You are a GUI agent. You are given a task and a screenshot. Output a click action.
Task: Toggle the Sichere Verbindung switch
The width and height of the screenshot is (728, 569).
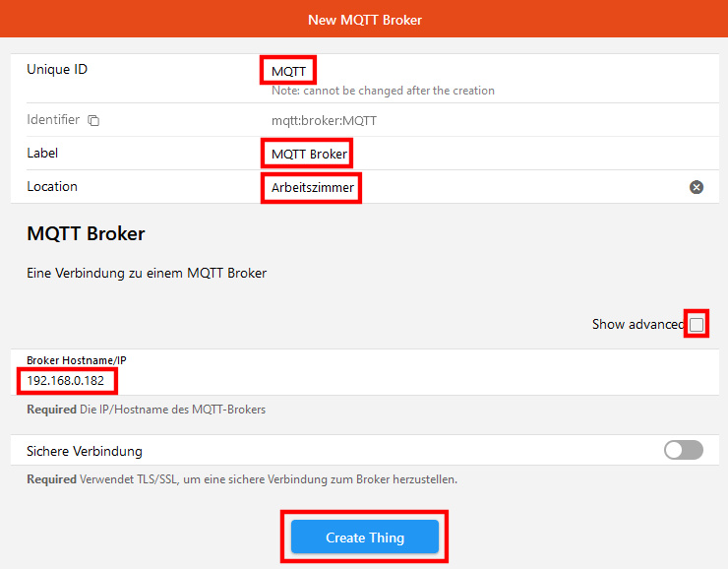pyautogui.click(x=684, y=450)
